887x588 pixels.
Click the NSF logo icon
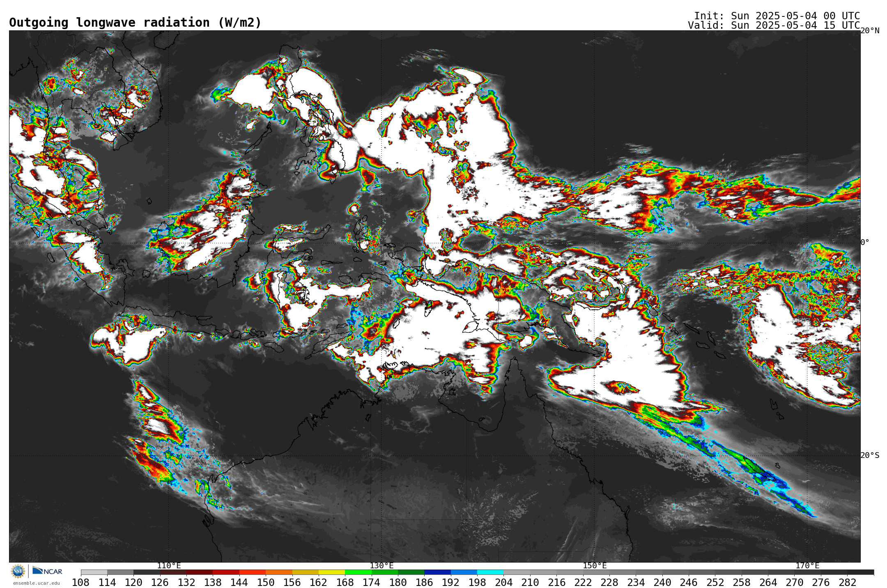pos(18,571)
